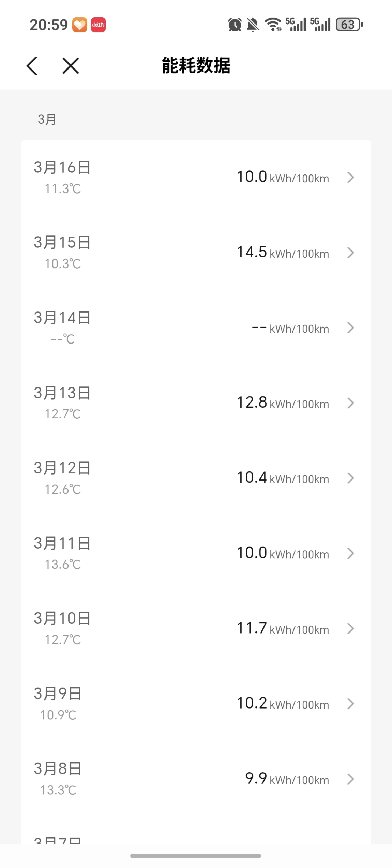Tap the muted notification bell icon
The image size is (392, 868).
point(253,25)
